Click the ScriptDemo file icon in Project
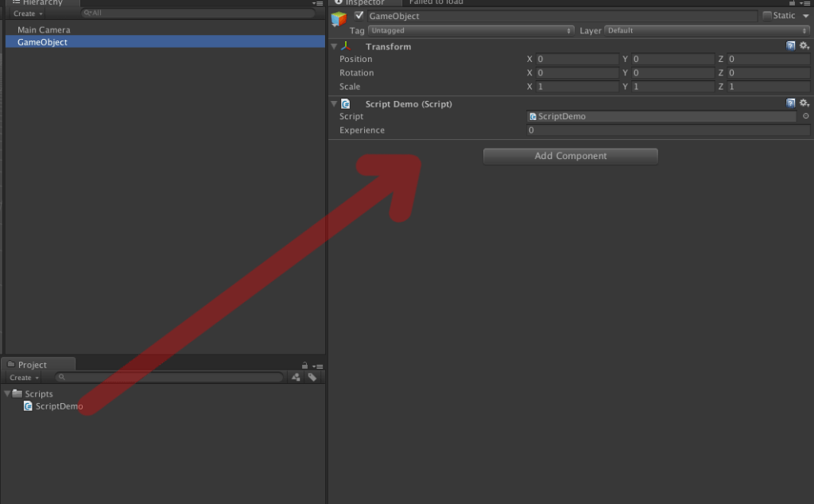The image size is (814, 504). tap(28, 406)
